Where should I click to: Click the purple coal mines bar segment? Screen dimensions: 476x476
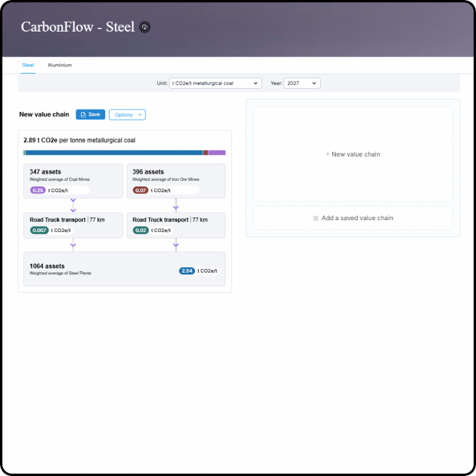coord(217,153)
